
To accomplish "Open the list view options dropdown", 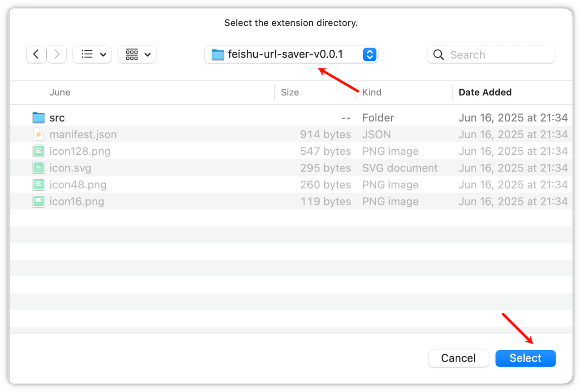I will tap(92, 54).
